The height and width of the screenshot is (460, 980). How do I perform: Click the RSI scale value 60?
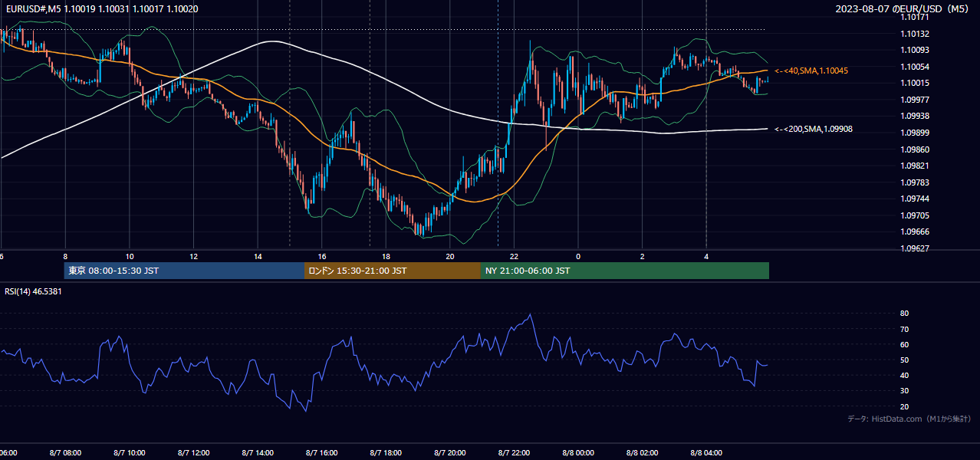pos(904,344)
